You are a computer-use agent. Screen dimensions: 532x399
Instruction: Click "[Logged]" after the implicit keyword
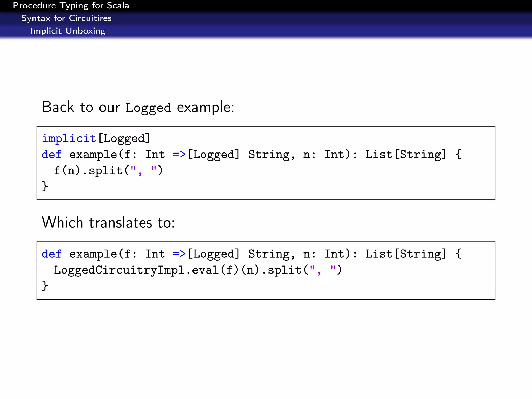coord(124,138)
